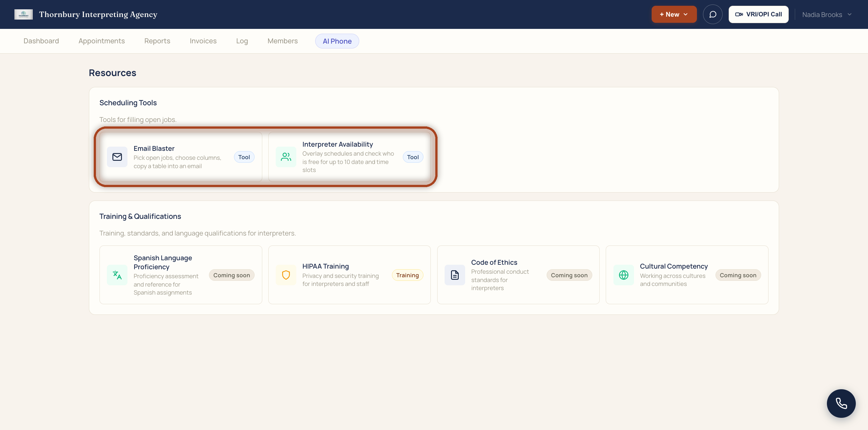Screen dimensions: 868x430
Task: Open the Nadia Brooks user menu
Action: (x=827, y=14)
